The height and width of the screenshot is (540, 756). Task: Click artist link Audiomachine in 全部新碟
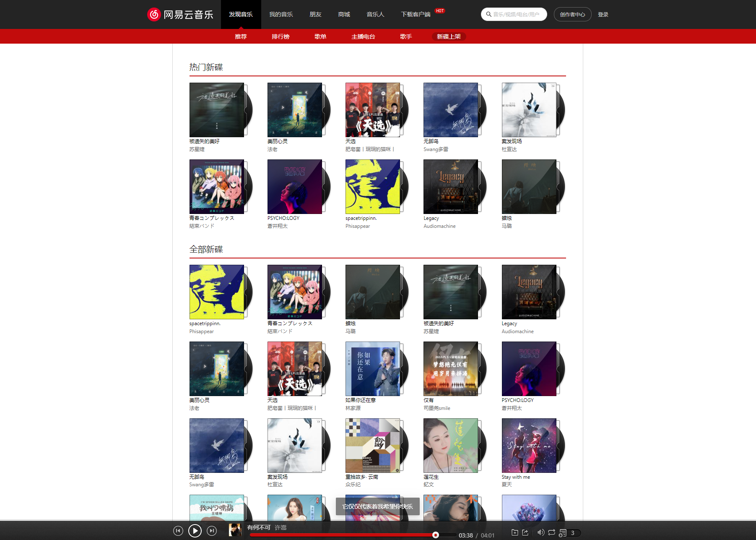point(517,331)
